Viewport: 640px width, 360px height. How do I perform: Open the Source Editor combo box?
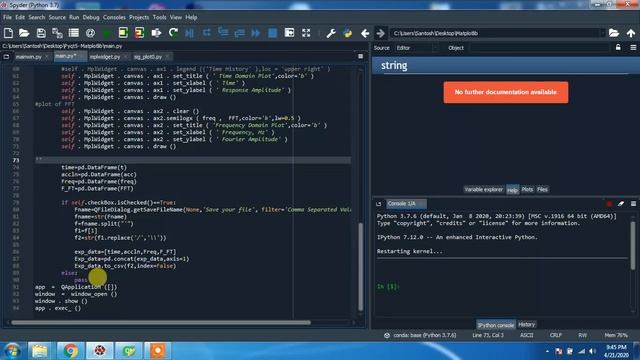pyautogui.click(x=416, y=48)
